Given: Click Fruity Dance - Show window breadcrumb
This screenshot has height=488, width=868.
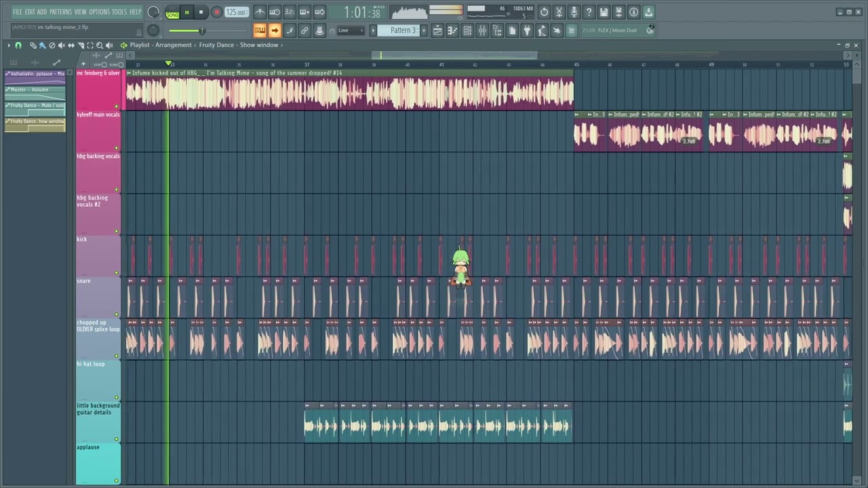Looking at the screenshot, I should pos(239,45).
